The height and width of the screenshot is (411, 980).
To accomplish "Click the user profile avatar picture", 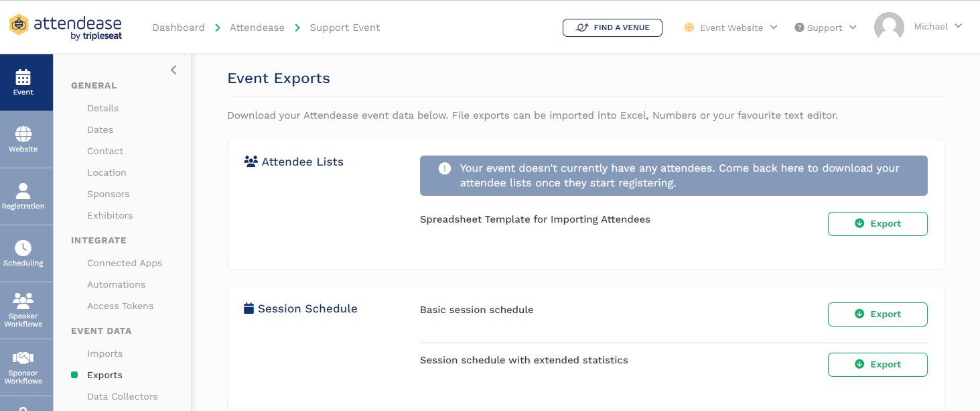I will [889, 26].
